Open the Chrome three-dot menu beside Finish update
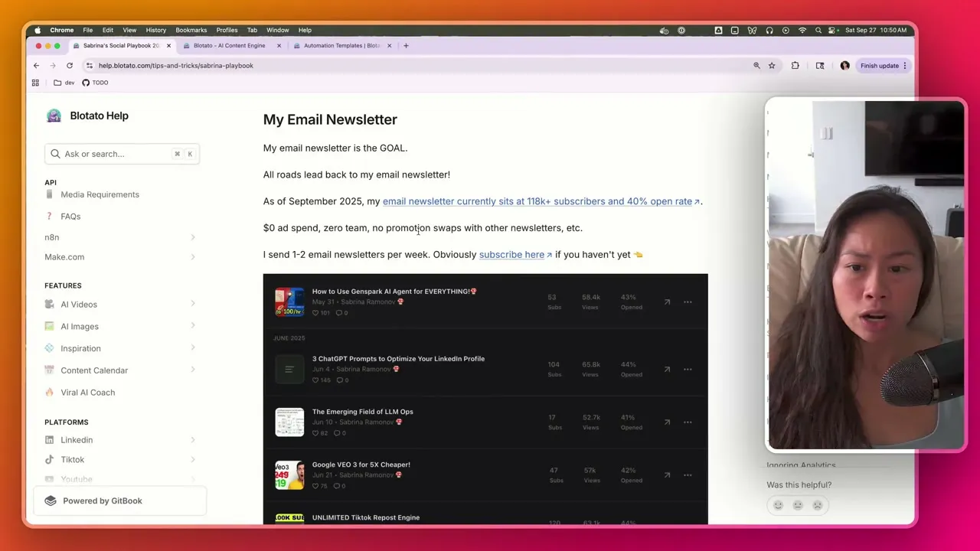980x551 pixels. 905,66
